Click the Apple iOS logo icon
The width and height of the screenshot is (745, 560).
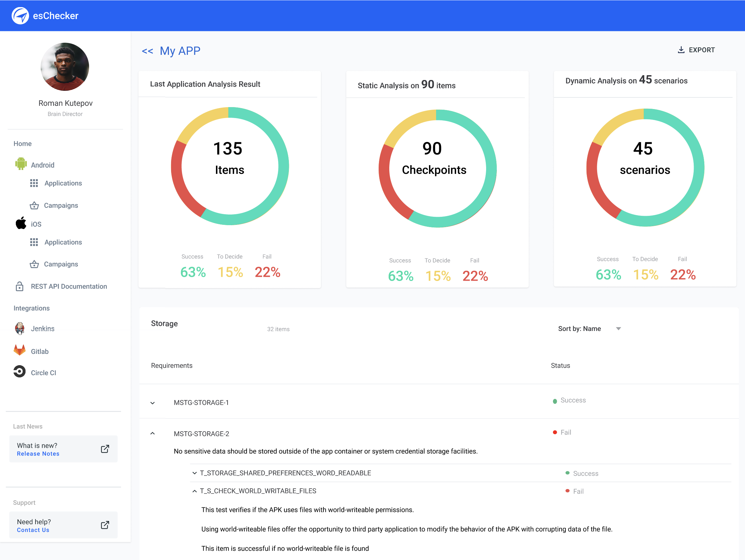click(x=21, y=223)
